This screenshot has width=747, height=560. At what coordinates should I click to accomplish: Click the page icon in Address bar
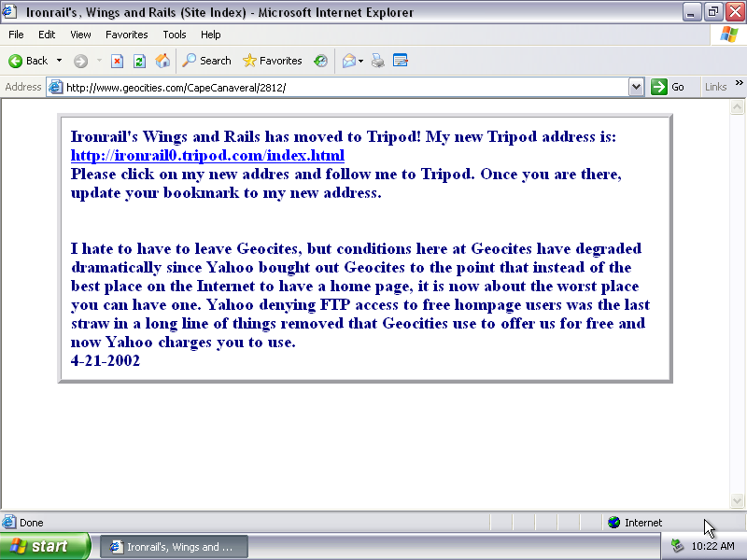click(x=56, y=87)
